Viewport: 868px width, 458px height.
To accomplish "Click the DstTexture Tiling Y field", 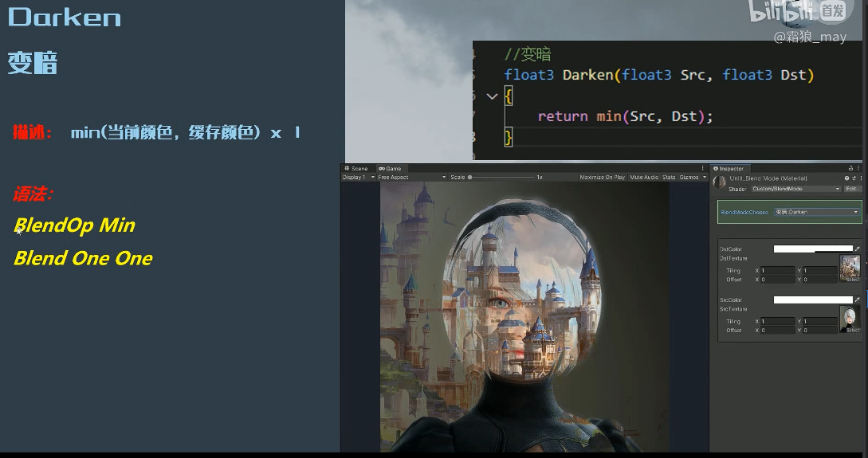I will point(820,271).
